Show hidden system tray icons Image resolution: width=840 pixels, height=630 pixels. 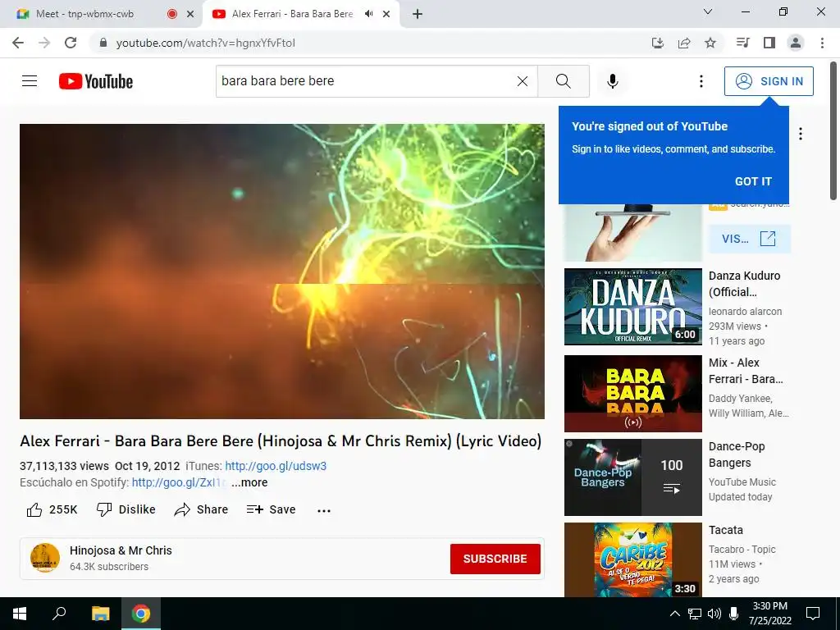675,614
